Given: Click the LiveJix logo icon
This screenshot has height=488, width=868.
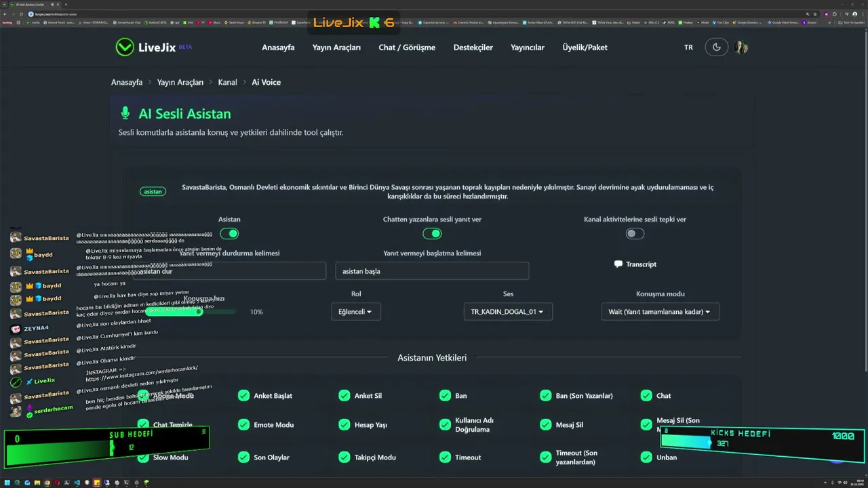Looking at the screenshot, I should click(x=125, y=47).
